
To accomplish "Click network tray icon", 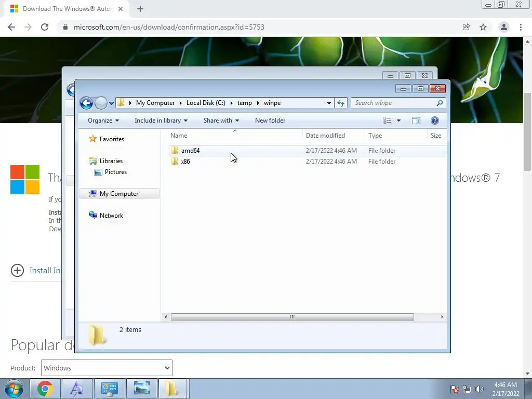I will (x=467, y=389).
